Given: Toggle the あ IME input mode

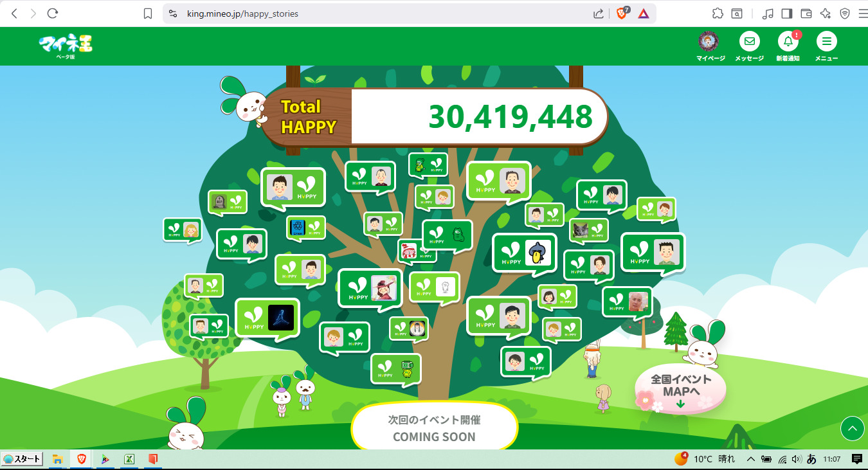Looking at the screenshot, I should click(x=811, y=459).
